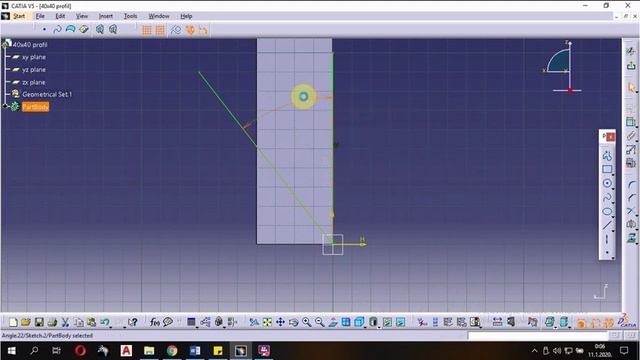The image size is (640, 360).
Task: Toggle Snap to Point grid icon
Action: coord(160,30)
